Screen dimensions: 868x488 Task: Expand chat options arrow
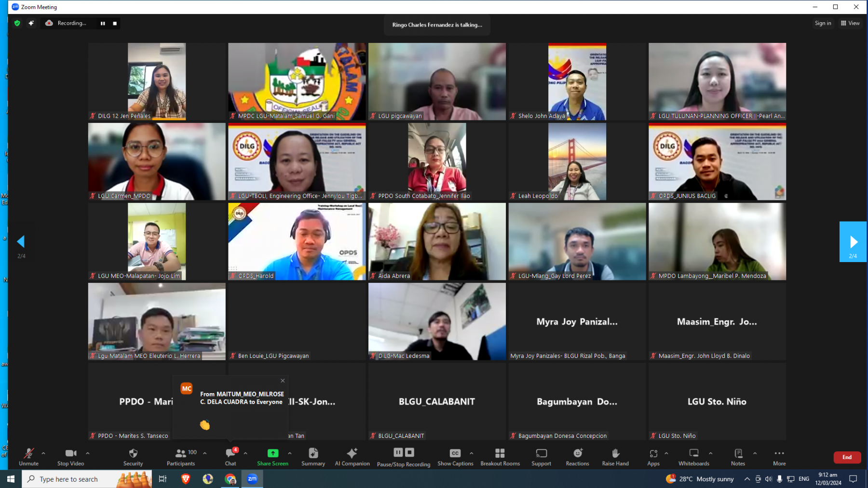coord(245,453)
